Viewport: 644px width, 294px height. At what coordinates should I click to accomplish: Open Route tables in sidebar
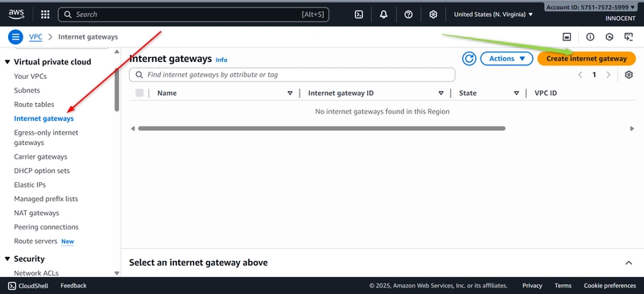34,105
